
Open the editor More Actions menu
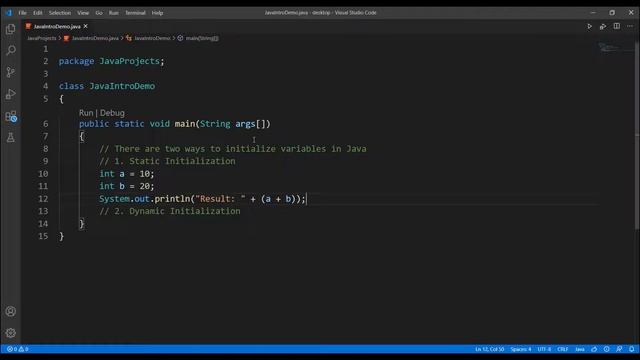pyautogui.click(x=630, y=27)
